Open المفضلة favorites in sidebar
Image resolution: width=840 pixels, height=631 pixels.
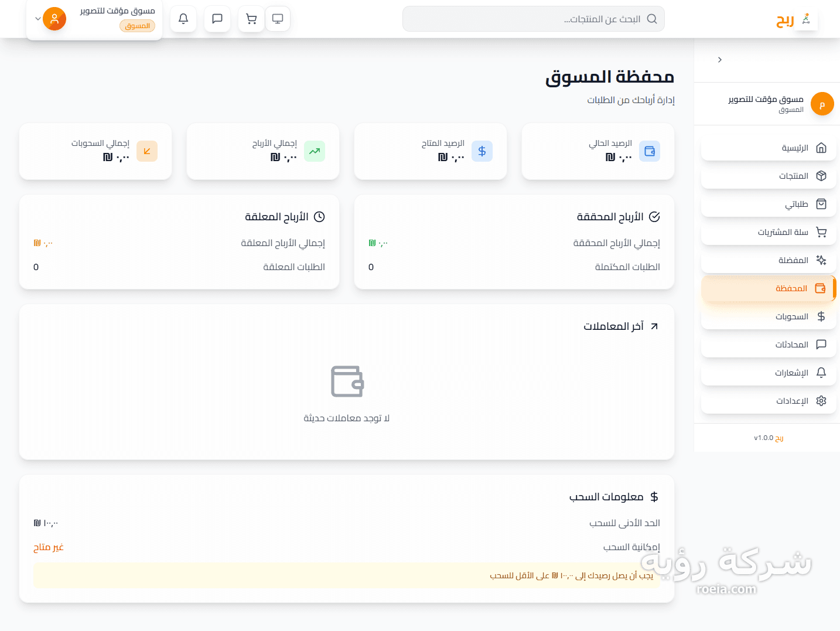769,260
